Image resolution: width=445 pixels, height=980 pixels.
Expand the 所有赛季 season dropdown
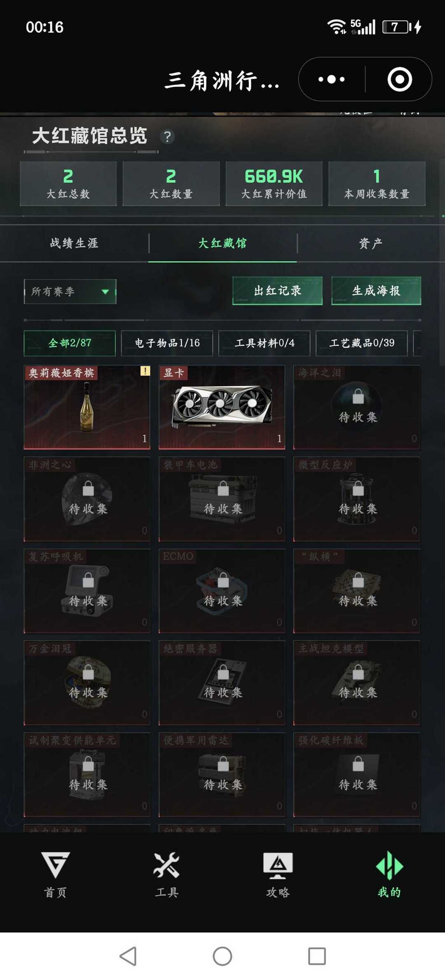pyautogui.click(x=70, y=292)
